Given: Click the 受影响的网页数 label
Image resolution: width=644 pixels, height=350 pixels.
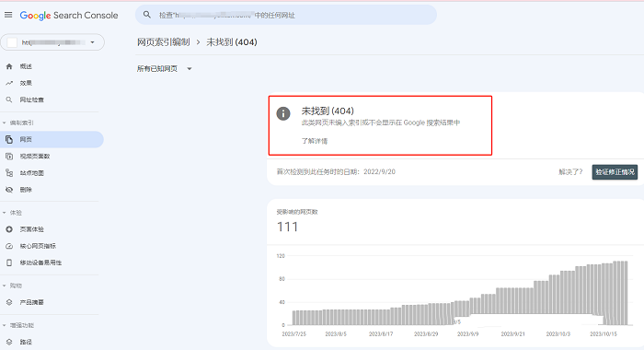Looking at the screenshot, I should 297,212.
